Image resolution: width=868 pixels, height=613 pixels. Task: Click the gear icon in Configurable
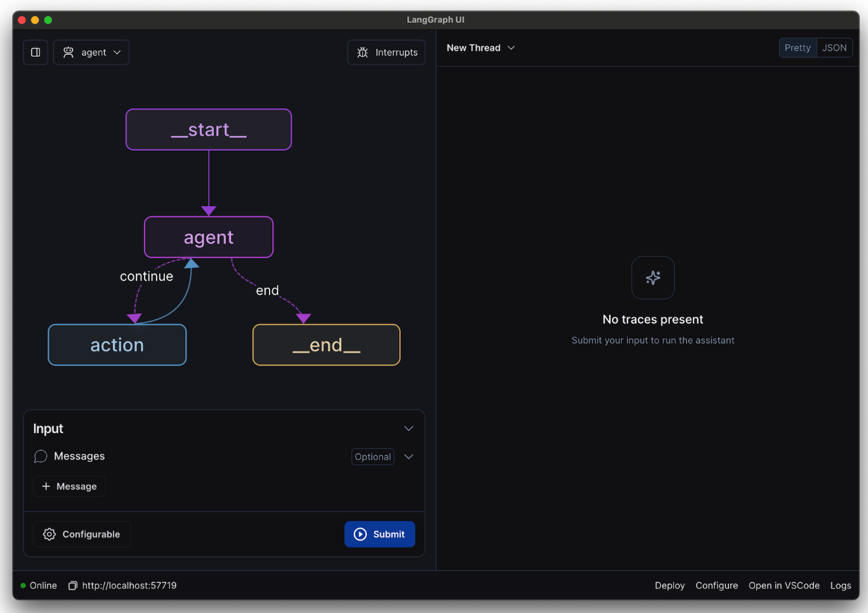(x=49, y=534)
